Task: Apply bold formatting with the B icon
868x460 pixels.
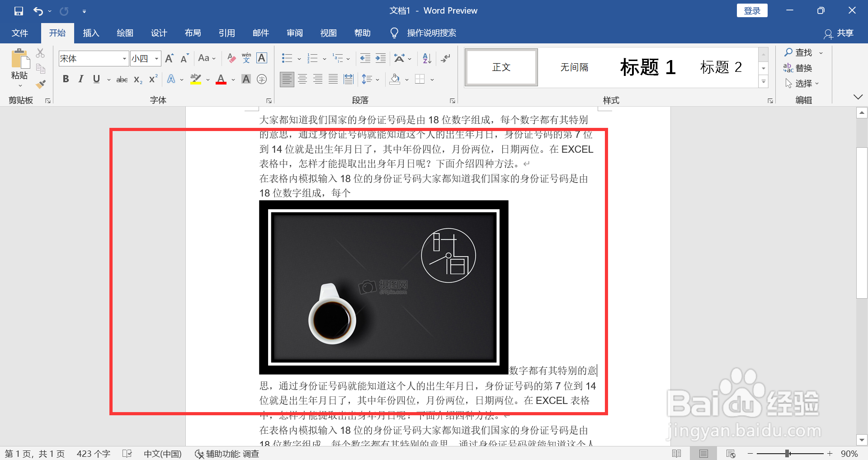Action: pyautogui.click(x=66, y=79)
